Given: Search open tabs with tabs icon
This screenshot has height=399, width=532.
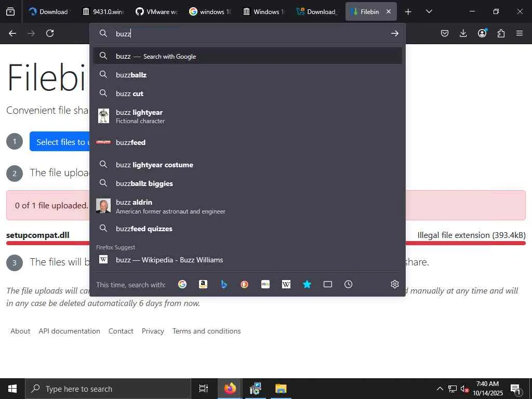Looking at the screenshot, I should (328, 284).
